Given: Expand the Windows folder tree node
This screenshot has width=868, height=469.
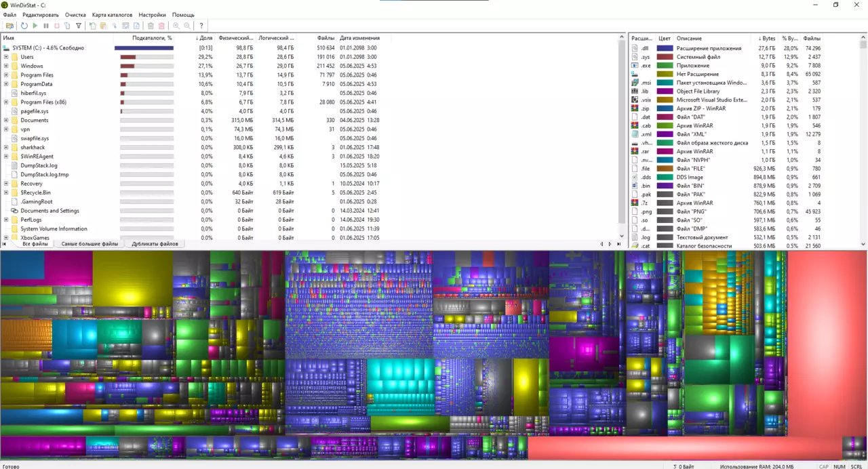Looking at the screenshot, I should 6,66.
